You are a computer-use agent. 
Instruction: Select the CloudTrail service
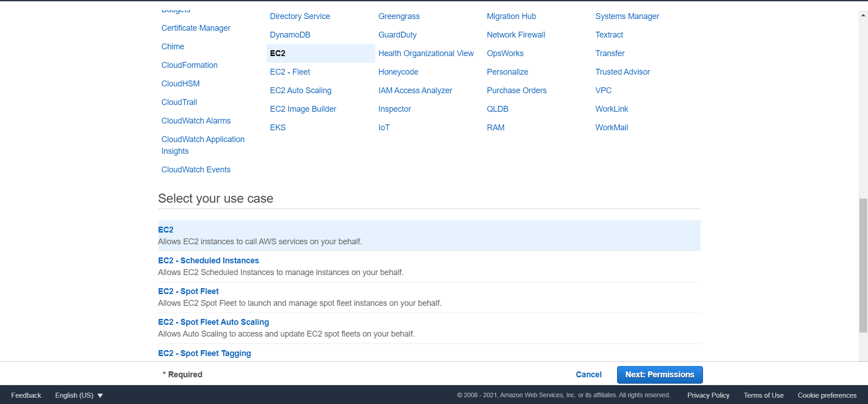click(179, 102)
